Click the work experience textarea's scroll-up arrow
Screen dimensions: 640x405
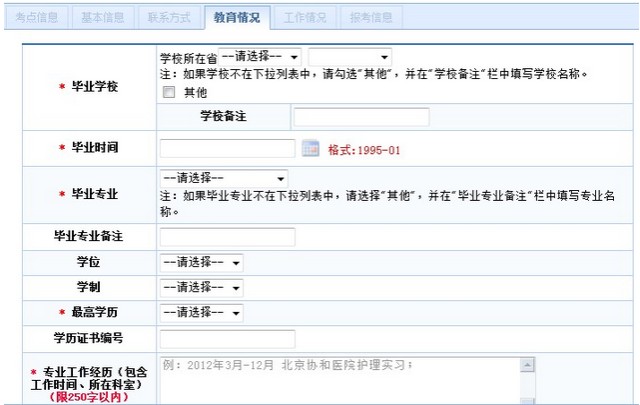(527, 365)
